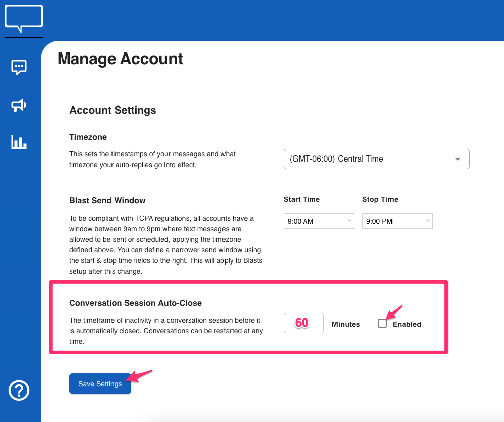
Task: Open analytics via the bar chart icon
Action: 19,142
